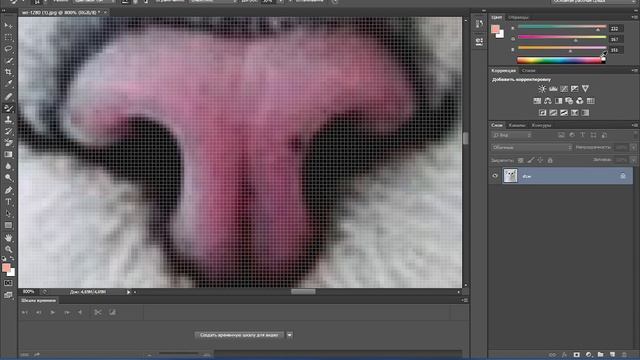Select the Rectangle shape tool
The width and height of the screenshot is (640, 360).
tap(8, 225)
